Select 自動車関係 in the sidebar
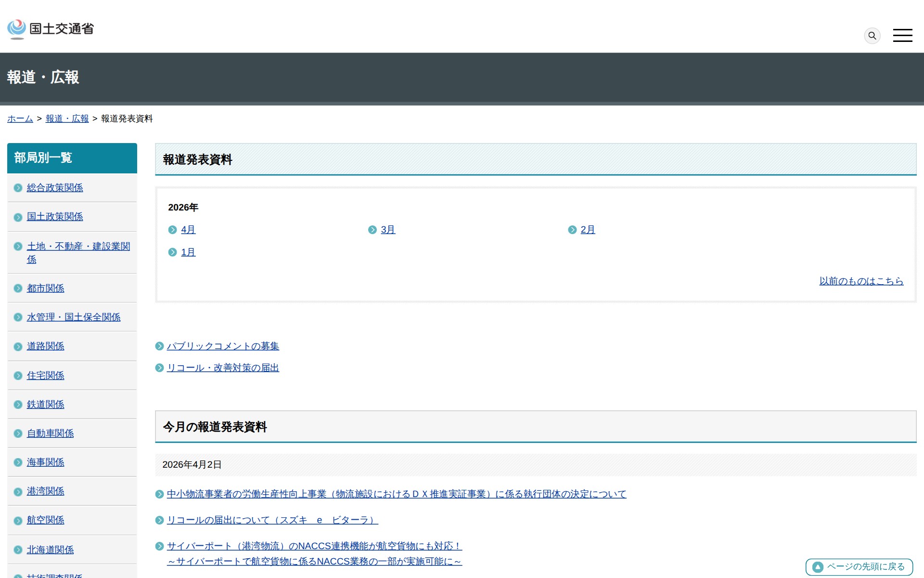The width and height of the screenshot is (924, 578). 50,433
